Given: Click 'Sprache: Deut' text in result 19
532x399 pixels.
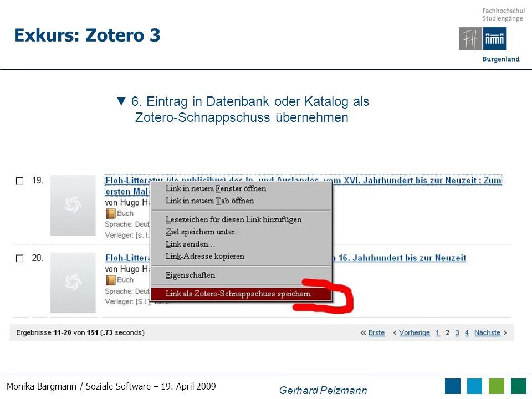Looking at the screenshot, I should tap(127, 224).
